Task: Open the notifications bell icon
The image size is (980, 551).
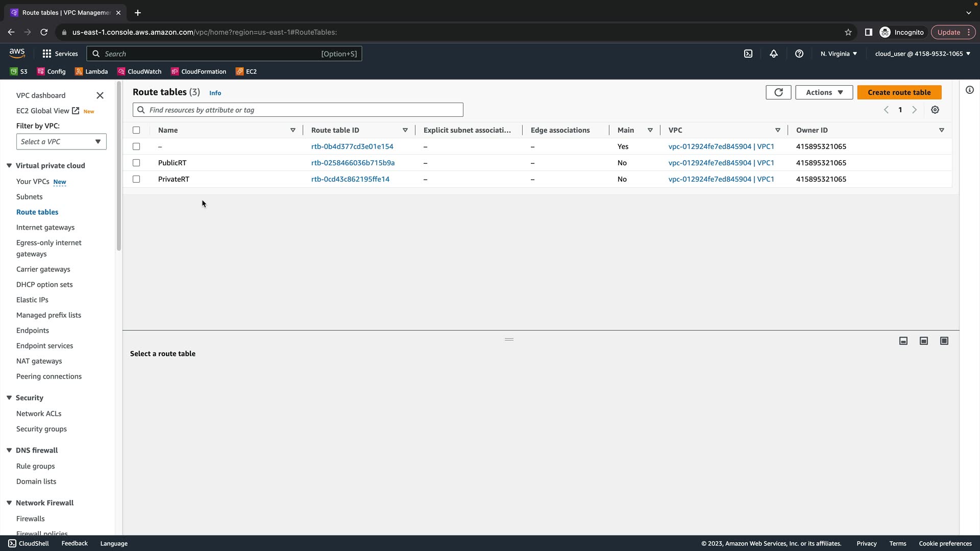Action: pyautogui.click(x=774, y=54)
